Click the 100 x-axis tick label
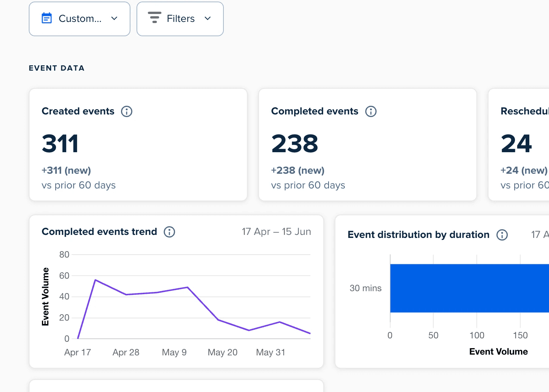The height and width of the screenshot is (392, 549). point(477,335)
